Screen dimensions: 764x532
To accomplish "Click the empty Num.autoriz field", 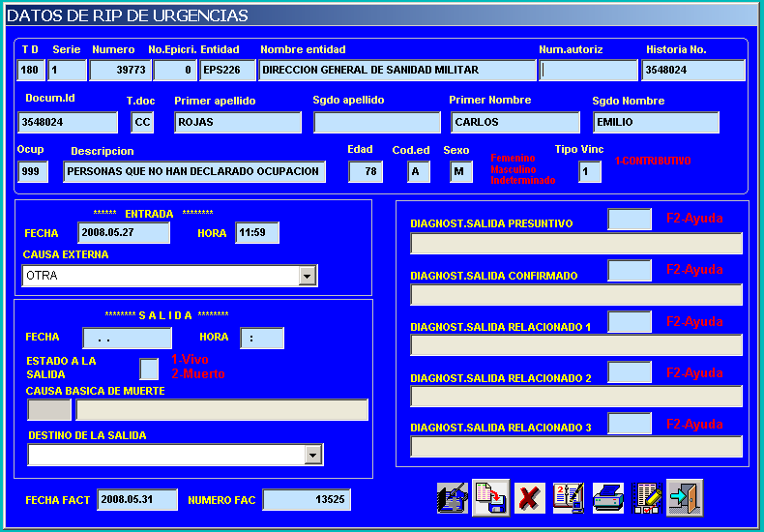I will (x=588, y=71).
